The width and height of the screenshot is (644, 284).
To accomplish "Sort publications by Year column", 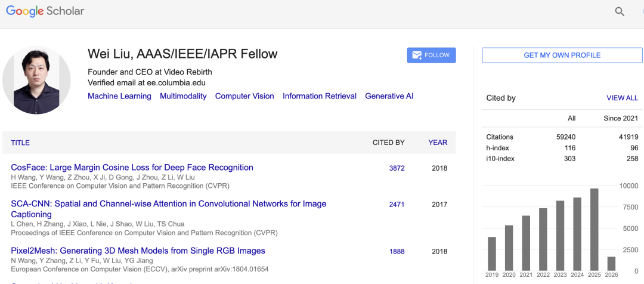I will point(438,143).
